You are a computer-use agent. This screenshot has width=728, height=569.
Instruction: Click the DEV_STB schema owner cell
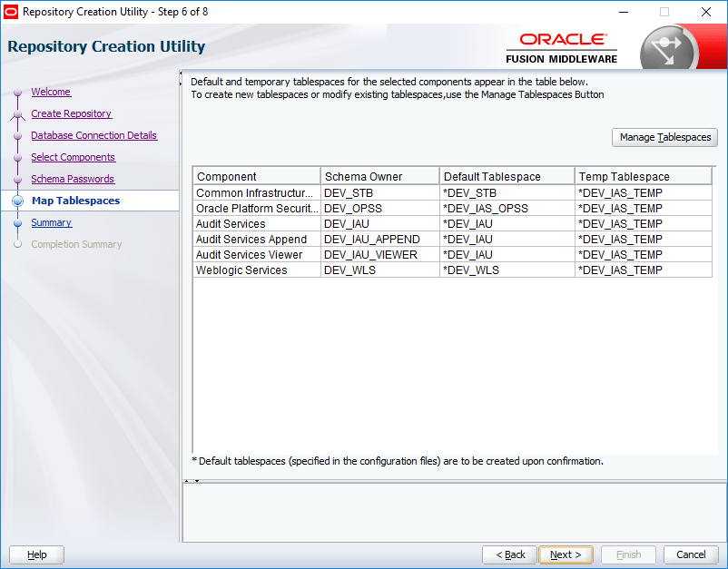coord(379,192)
